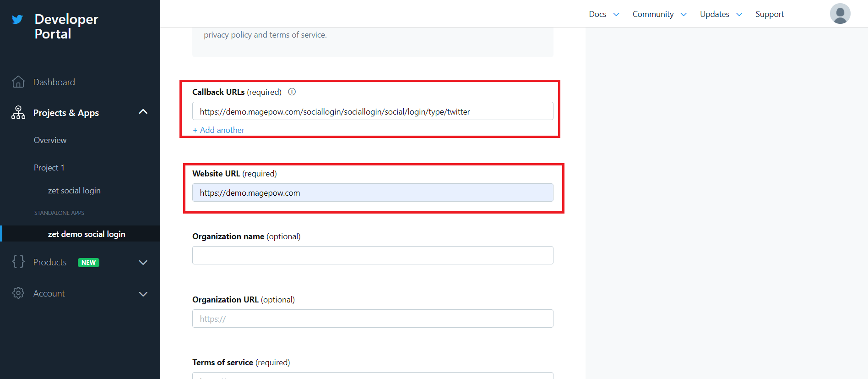Expand the Account section chevron
The height and width of the screenshot is (379, 868).
tap(143, 294)
